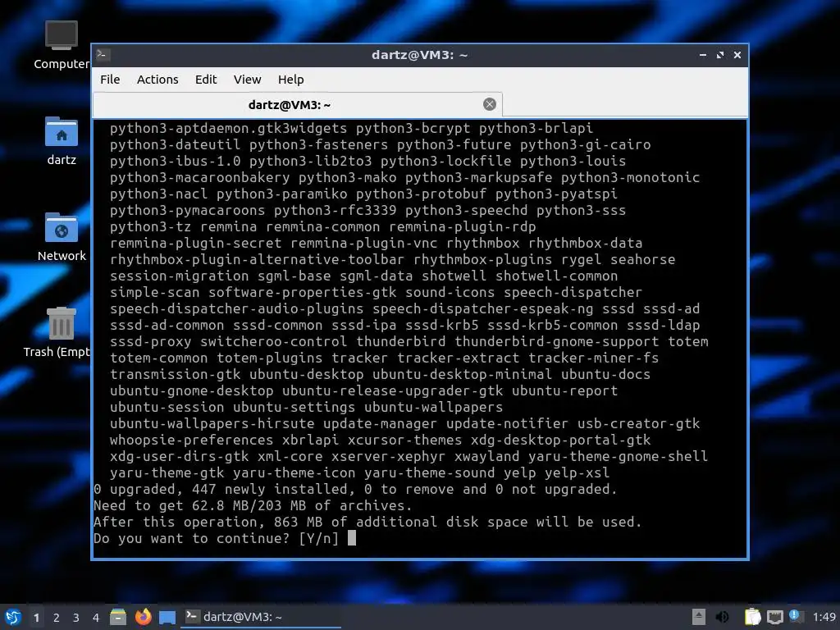Image resolution: width=840 pixels, height=630 pixels.
Task: Launch the file manager from the taskbar
Action: click(118, 617)
